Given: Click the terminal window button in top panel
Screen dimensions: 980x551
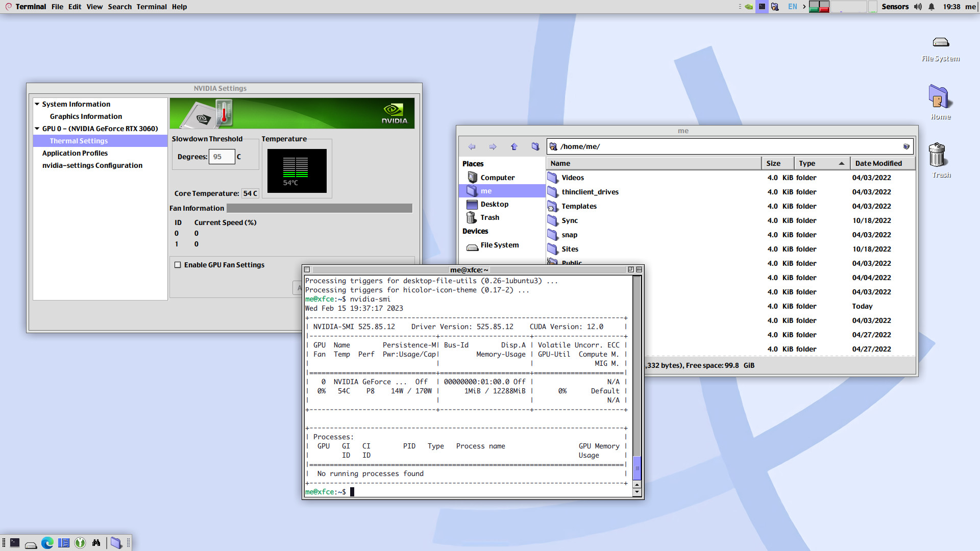Looking at the screenshot, I should pos(762,7).
